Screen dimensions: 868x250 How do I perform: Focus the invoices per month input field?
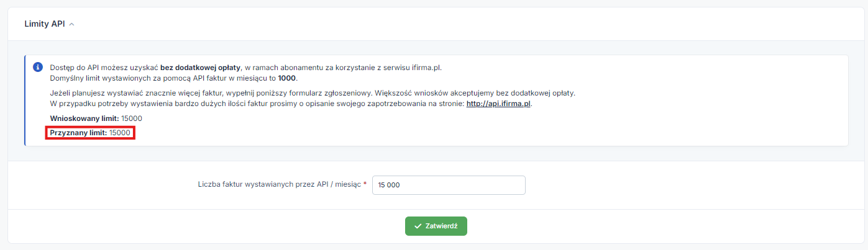click(x=449, y=185)
